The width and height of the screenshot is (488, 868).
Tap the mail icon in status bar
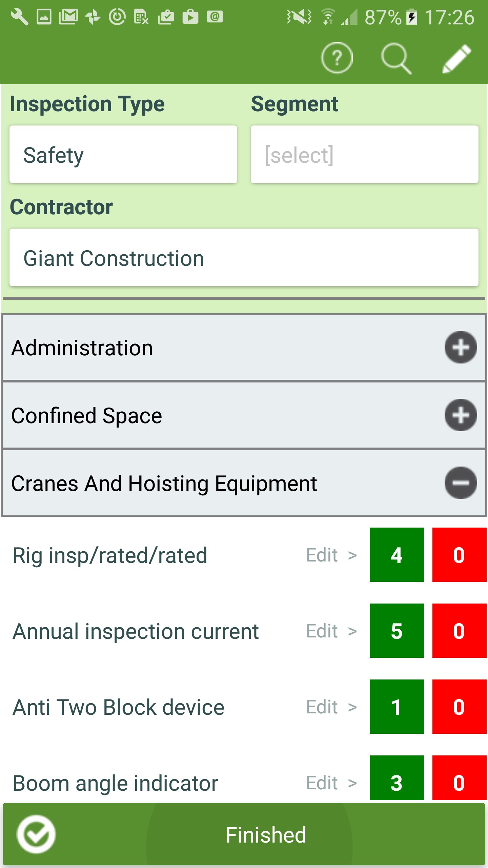pos(68,17)
